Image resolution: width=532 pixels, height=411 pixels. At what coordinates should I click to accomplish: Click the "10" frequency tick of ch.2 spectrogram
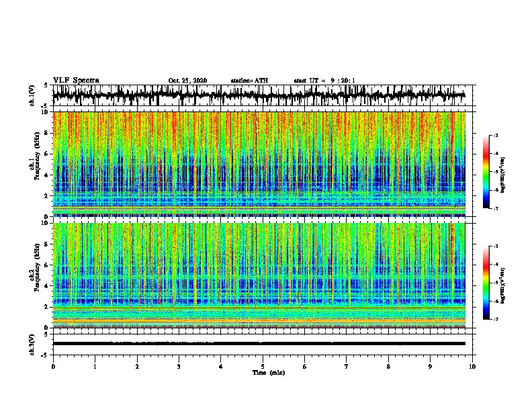45,223
